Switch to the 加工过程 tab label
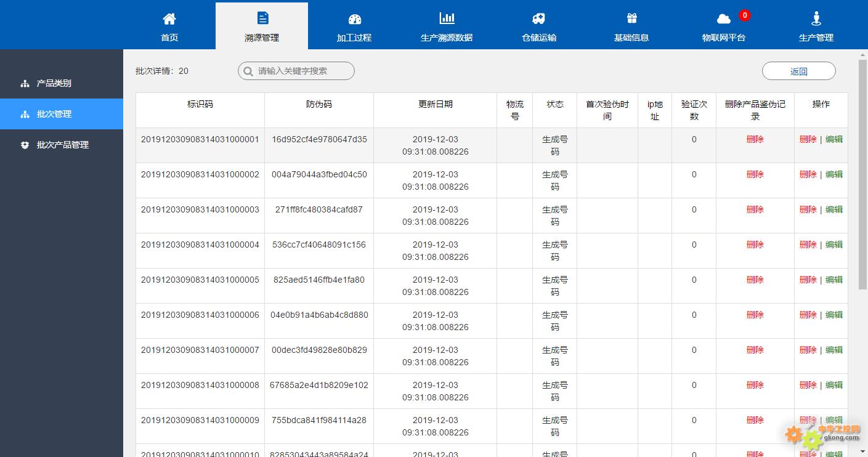The width and height of the screenshot is (868, 457). click(354, 38)
